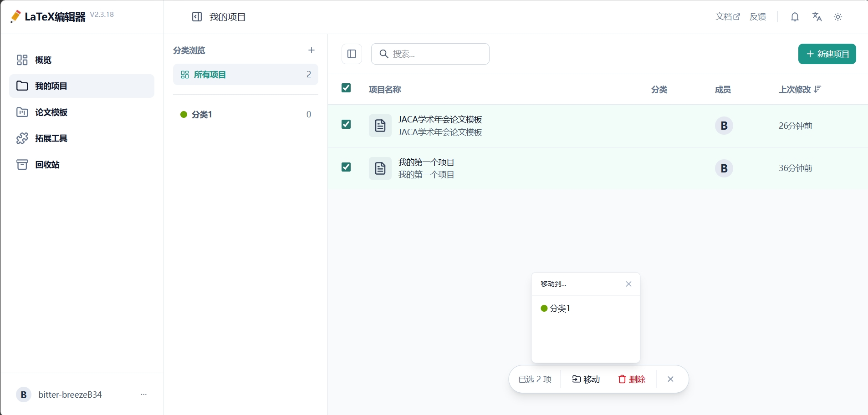Dismiss selection bar with X
This screenshot has width=868, height=415.
(670, 379)
